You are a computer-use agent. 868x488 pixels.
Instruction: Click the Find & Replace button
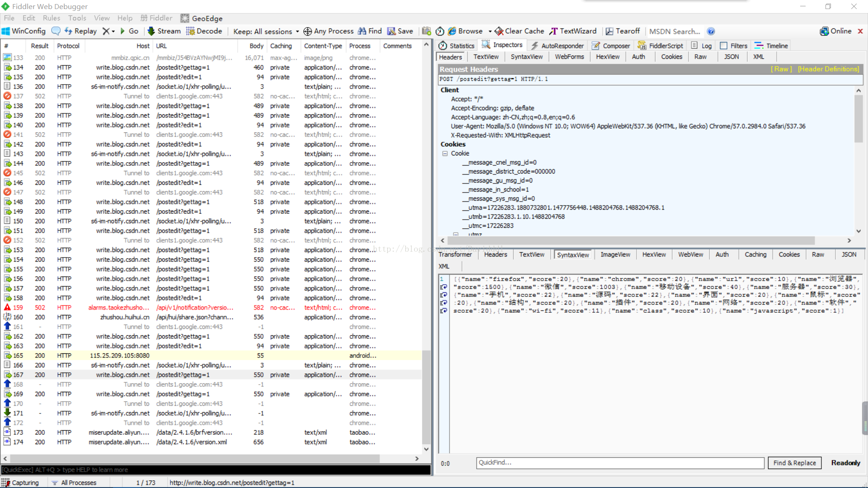[x=794, y=463]
